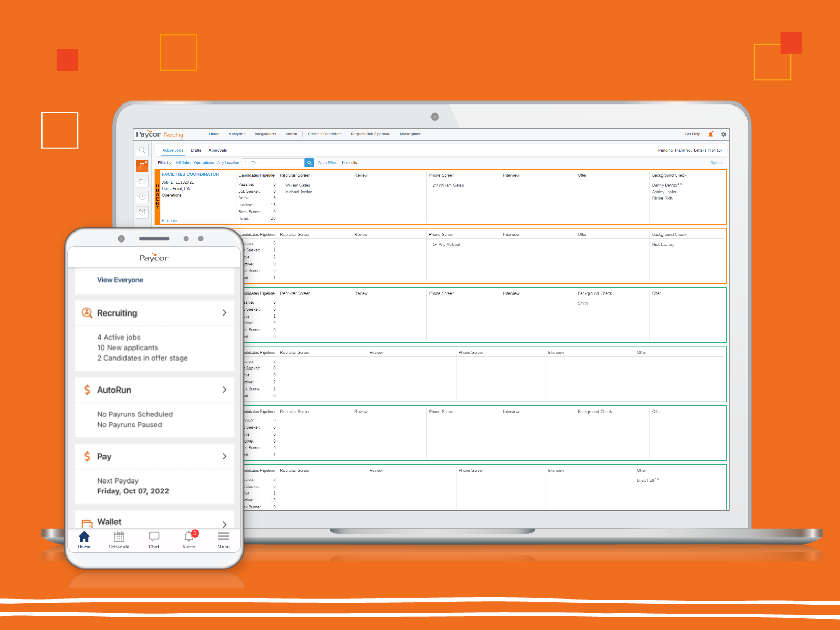
Task: Click into the Job Title search field
Action: pos(274,163)
